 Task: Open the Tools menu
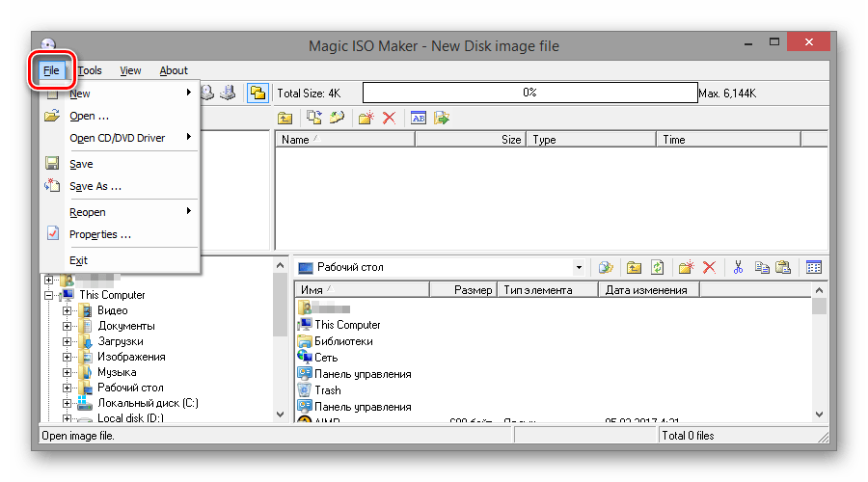pos(90,70)
